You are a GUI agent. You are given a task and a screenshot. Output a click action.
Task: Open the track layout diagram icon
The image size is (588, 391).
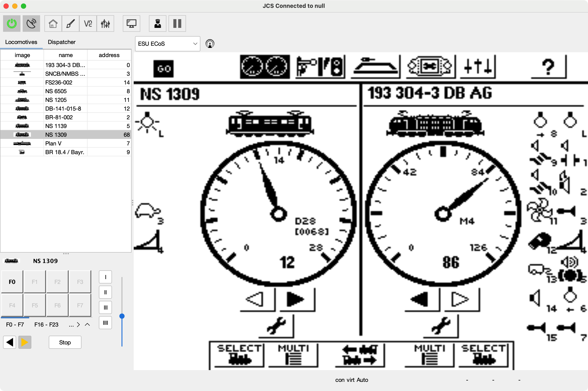coord(376,67)
